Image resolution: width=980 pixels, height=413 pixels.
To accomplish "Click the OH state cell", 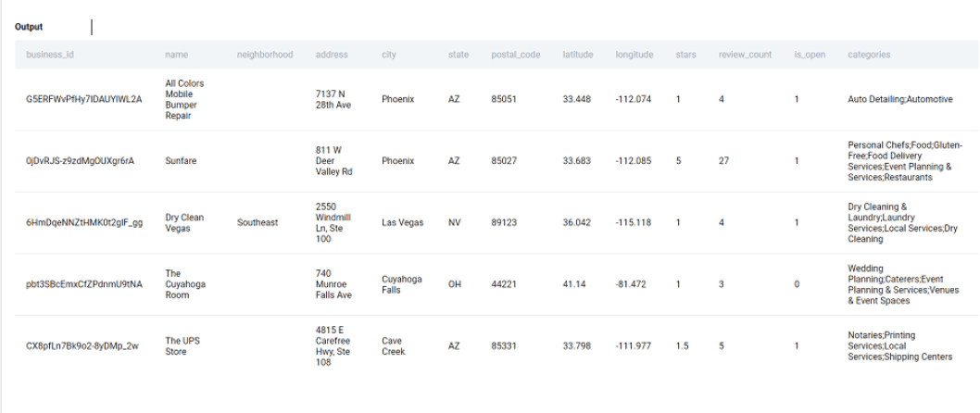I will 454,284.
